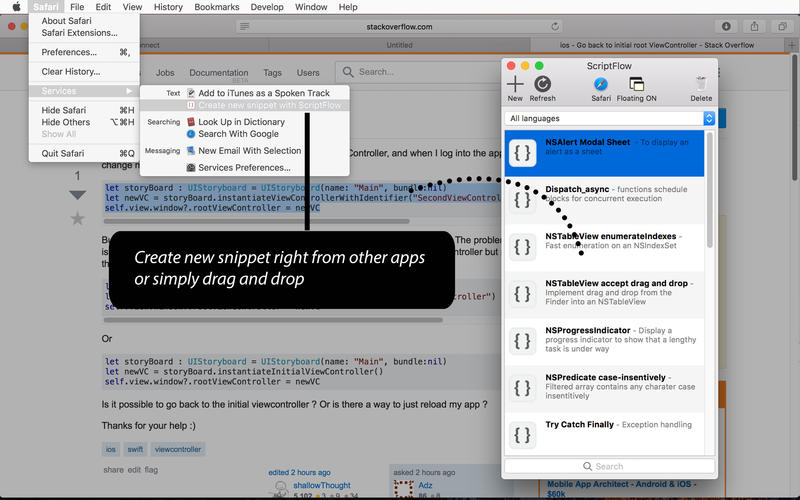Select the NSTableView enumerateIndexes snippet
This screenshot has height=500, width=800.
point(604,247)
